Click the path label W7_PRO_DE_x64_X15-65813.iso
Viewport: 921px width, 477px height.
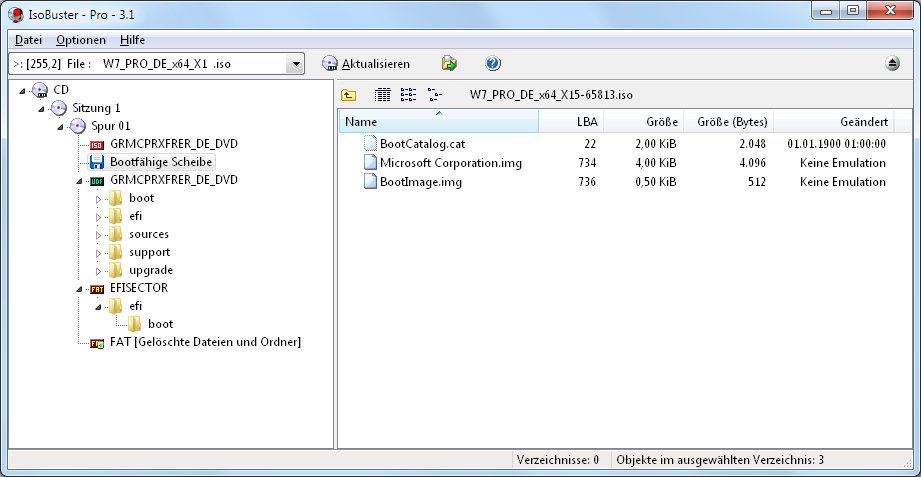[551, 95]
